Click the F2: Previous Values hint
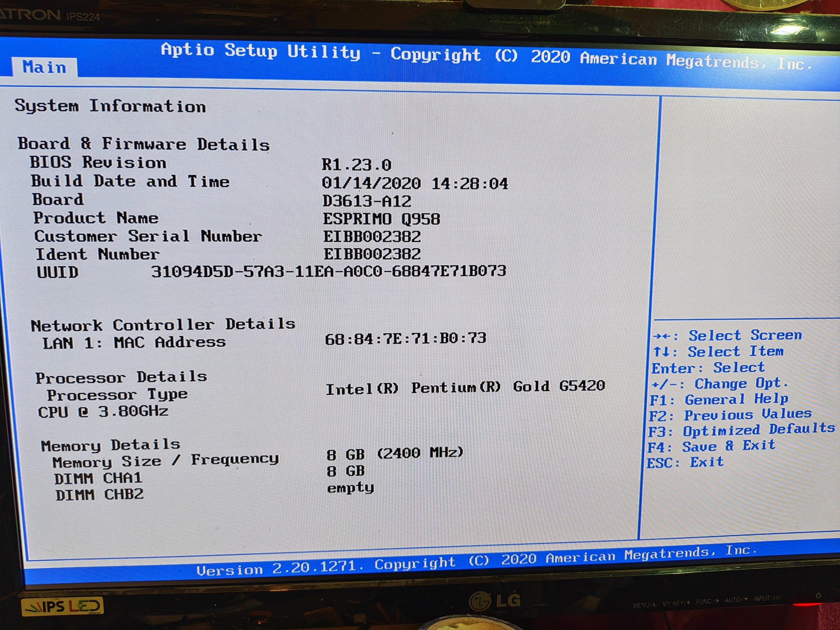This screenshot has height=630, width=840. coord(730,415)
